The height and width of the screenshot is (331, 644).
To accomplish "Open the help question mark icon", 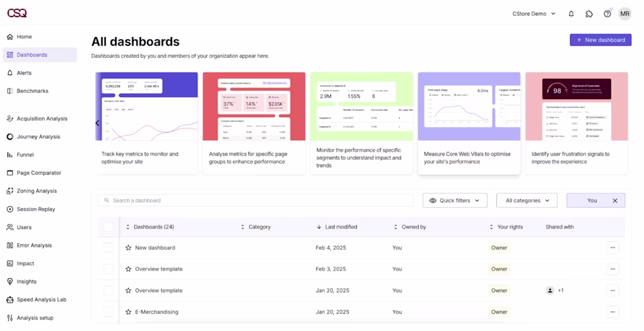I will coord(607,14).
